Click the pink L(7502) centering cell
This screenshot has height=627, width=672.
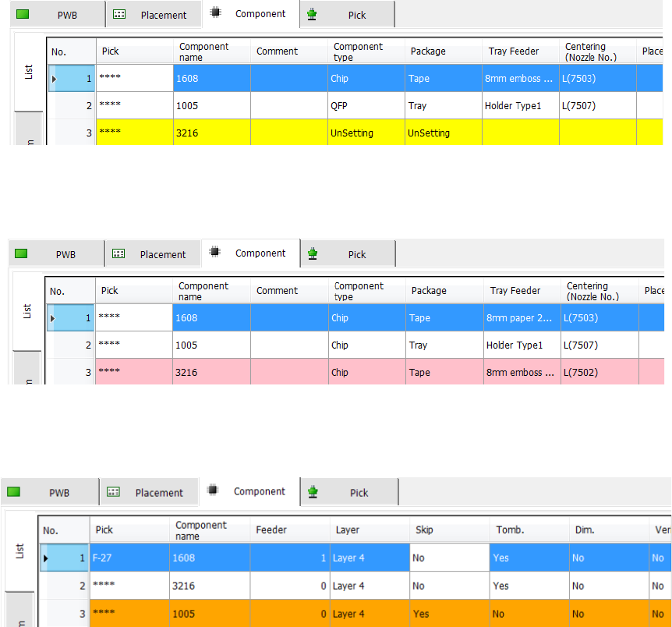[599, 372]
